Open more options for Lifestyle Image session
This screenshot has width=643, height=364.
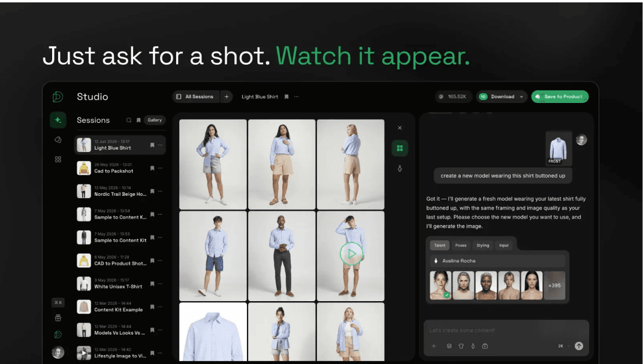point(160,353)
